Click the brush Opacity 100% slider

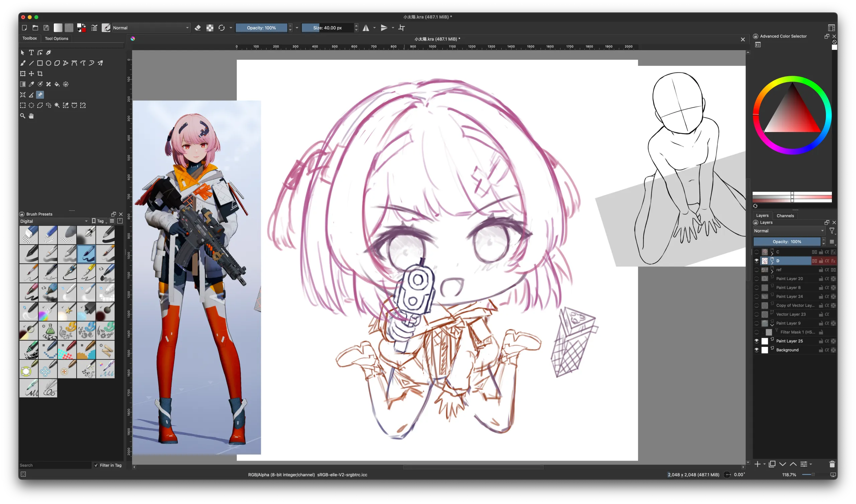[x=261, y=28]
